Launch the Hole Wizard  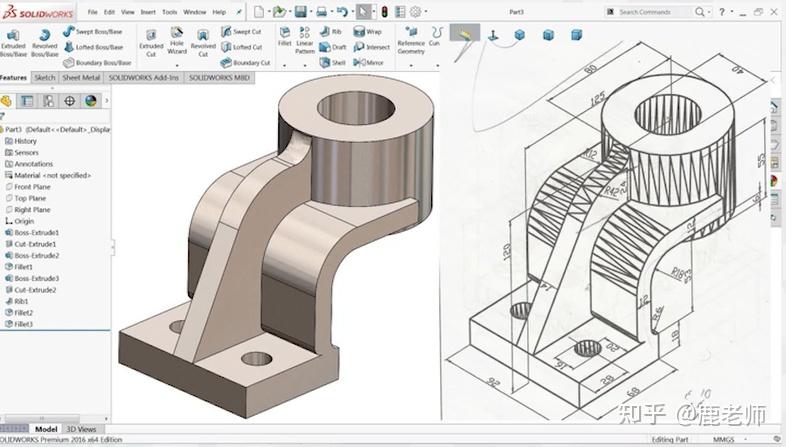click(x=177, y=39)
